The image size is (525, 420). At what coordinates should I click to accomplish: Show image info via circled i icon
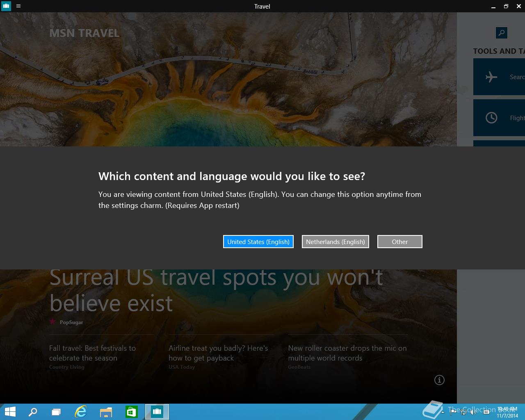point(439,380)
